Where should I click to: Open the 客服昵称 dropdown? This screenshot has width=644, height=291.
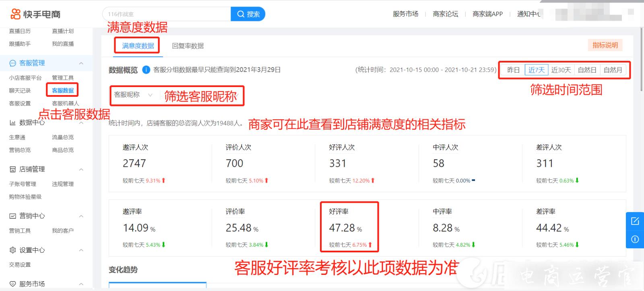click(x=133, y=95)
